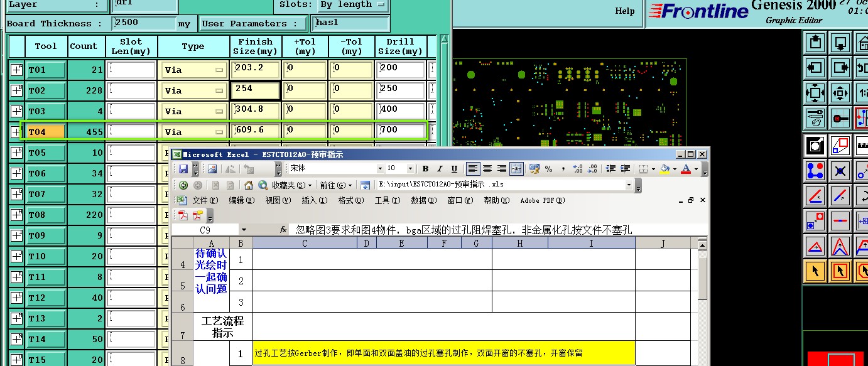868x366 pixels.
Task: Click the horizontal red line with blue center icon
Action: click(840, 221)
